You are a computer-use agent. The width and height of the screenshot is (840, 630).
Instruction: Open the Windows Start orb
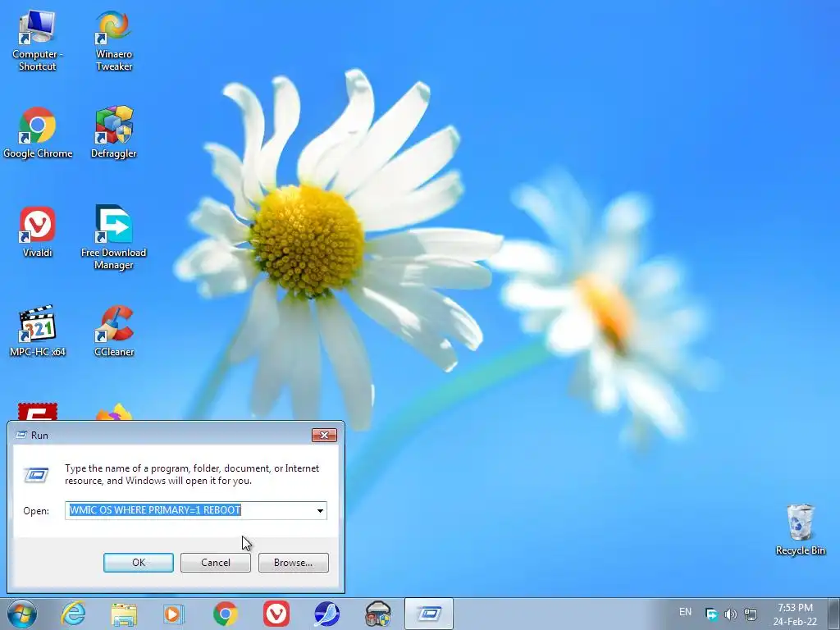pyautogui.click(x=22, y=614)
